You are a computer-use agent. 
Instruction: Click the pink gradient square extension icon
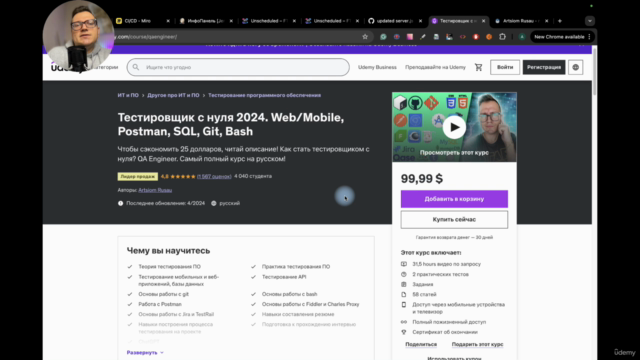[x=410, y=37]
